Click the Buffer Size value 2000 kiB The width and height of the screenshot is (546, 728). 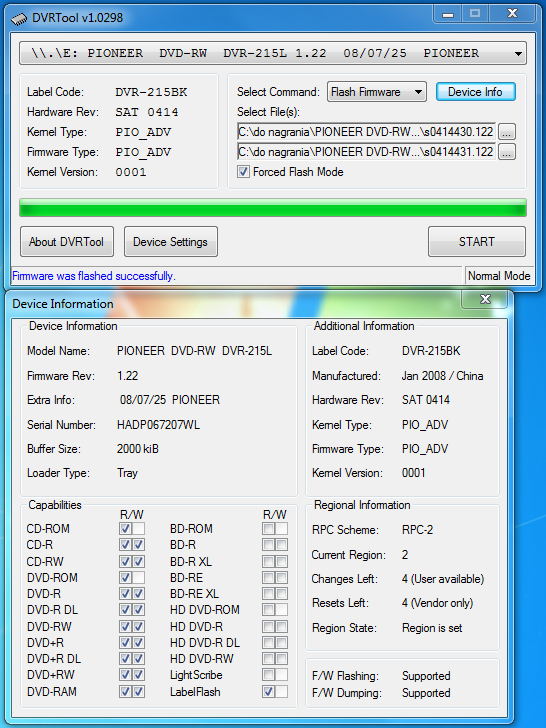coord(137,449)
